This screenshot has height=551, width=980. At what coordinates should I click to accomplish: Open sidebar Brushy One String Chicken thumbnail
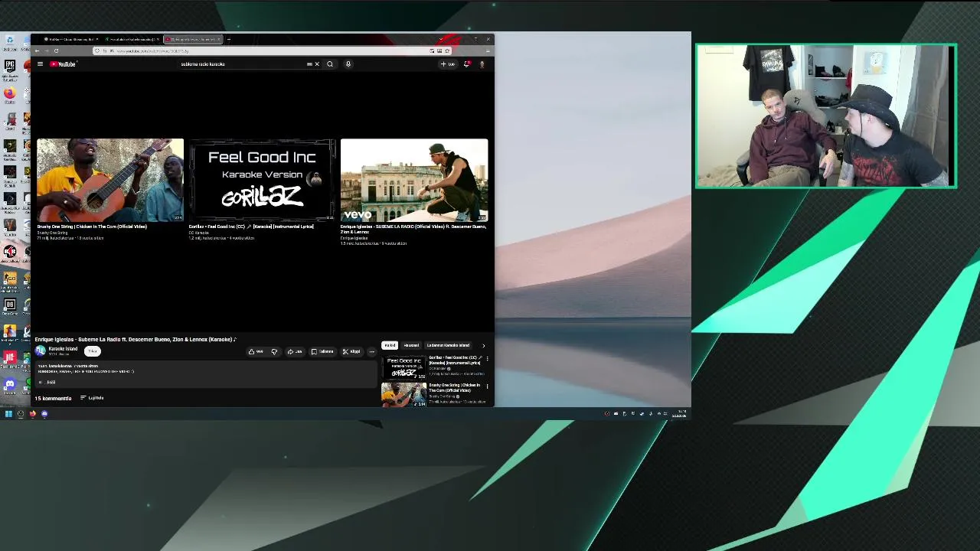coord(404,394)
